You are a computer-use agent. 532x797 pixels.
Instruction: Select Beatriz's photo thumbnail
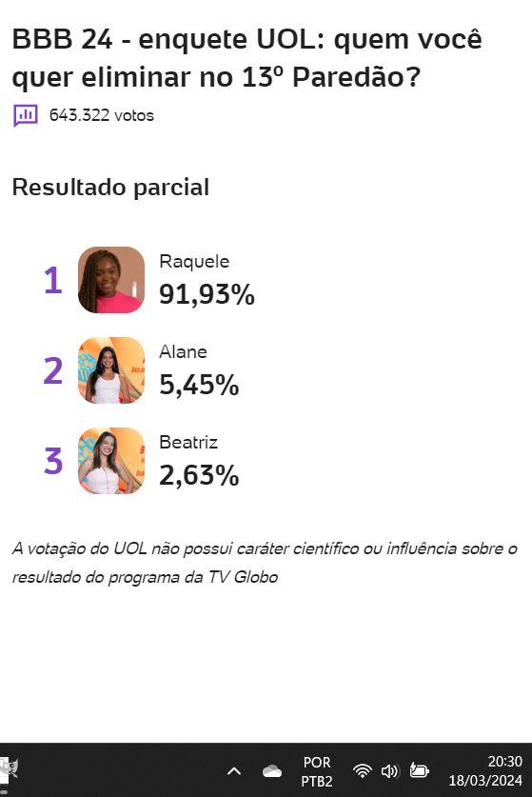(111, 461)
